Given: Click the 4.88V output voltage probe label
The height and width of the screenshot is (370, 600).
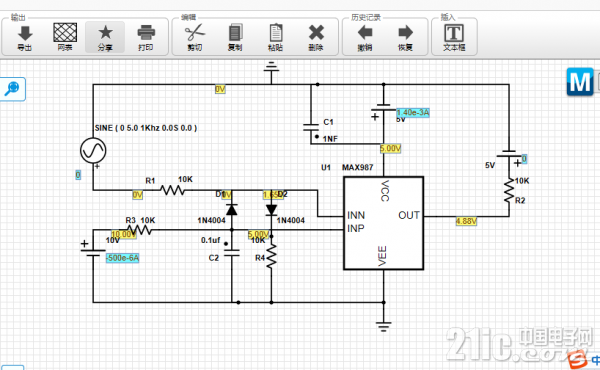Looking at the screenshot, I should (x=466, y=221).
